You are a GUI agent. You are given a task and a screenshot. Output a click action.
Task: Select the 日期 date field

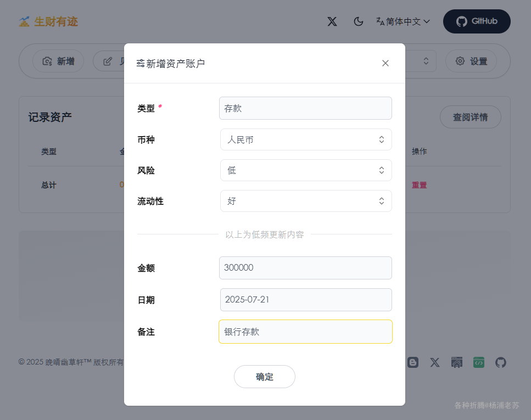click(x=306, y=300)
